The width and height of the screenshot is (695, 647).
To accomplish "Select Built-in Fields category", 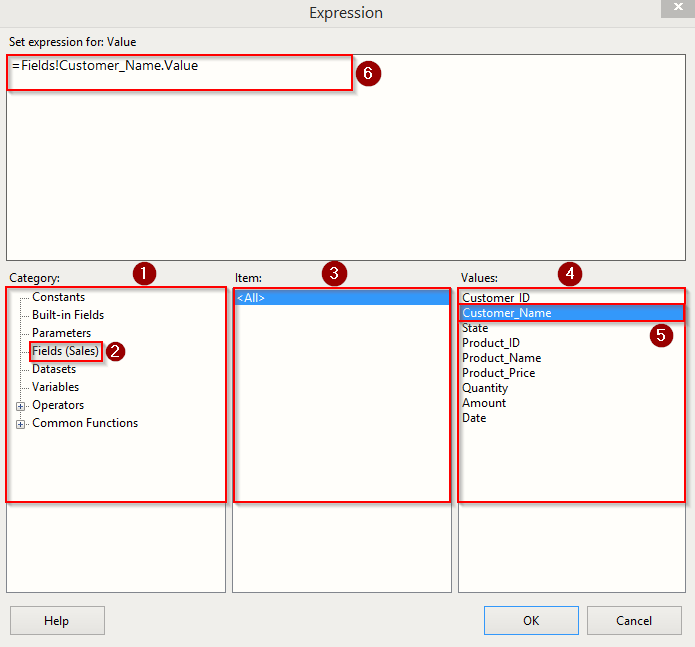I will [68, 315].
